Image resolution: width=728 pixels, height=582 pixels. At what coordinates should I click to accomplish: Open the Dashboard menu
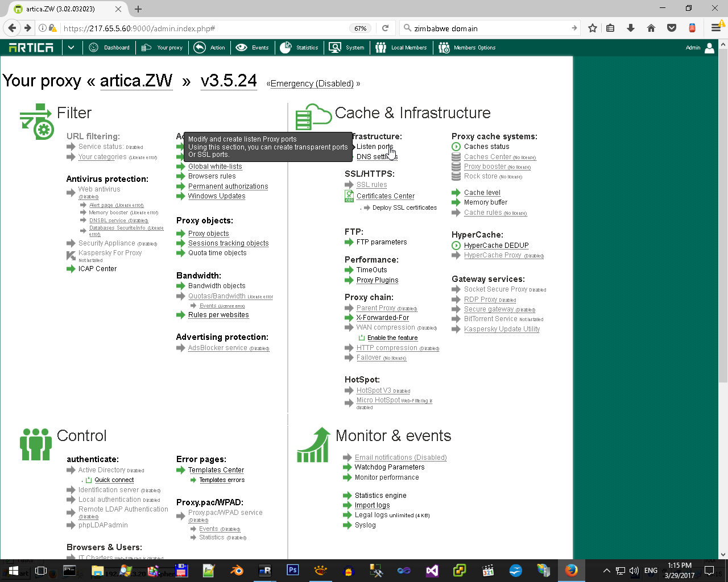tap(109, 48)
